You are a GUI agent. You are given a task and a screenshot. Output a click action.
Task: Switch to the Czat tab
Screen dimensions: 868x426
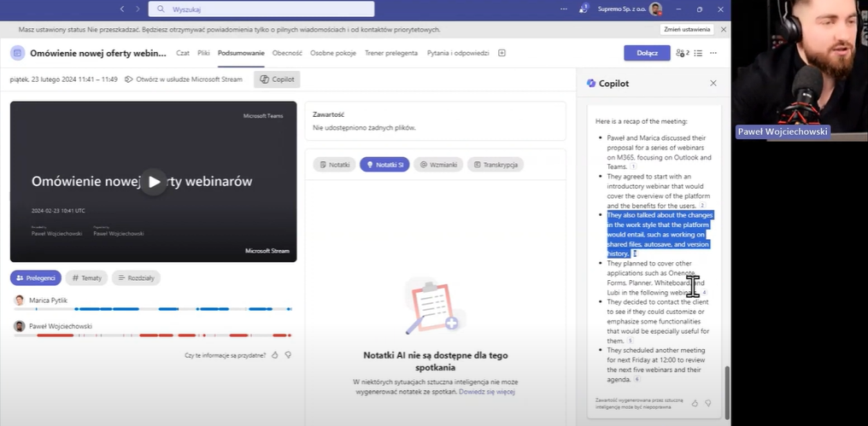coord(183,53)
